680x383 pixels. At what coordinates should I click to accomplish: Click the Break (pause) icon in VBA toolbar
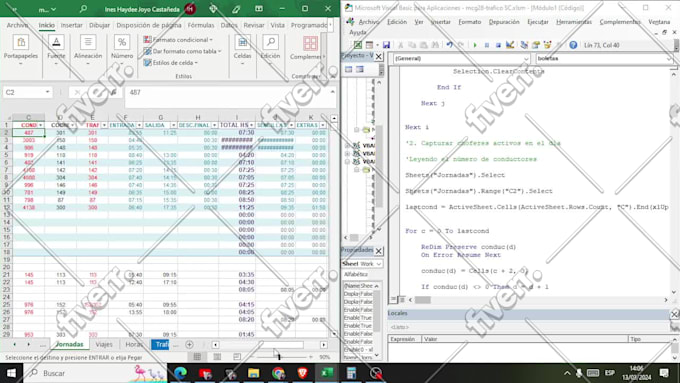tap(487, 45)
